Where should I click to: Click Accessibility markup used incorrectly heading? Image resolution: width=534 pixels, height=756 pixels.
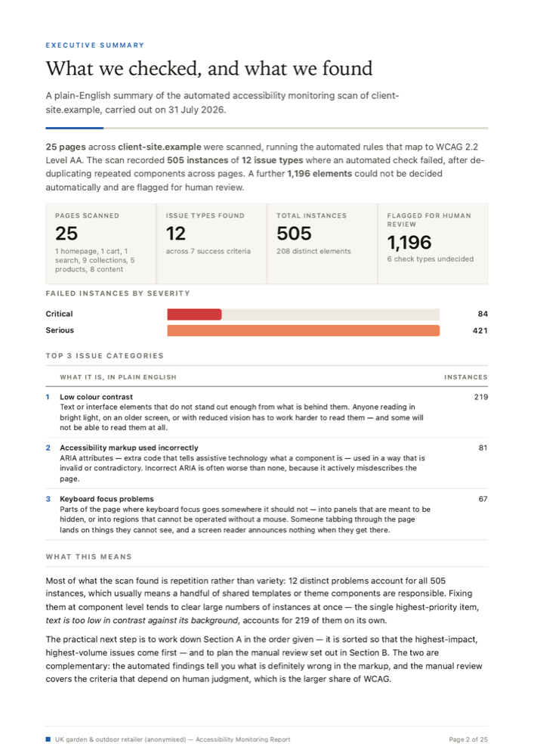pos(129,448)
